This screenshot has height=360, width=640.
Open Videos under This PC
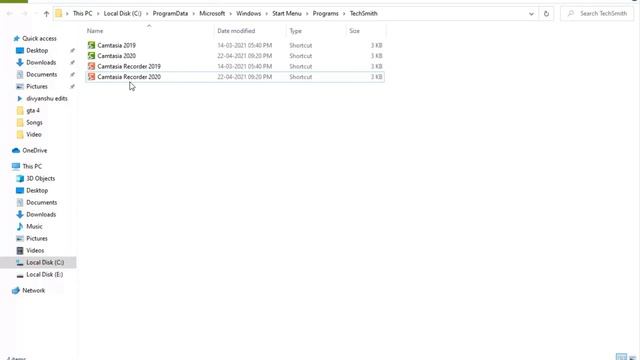pos(35,250)
